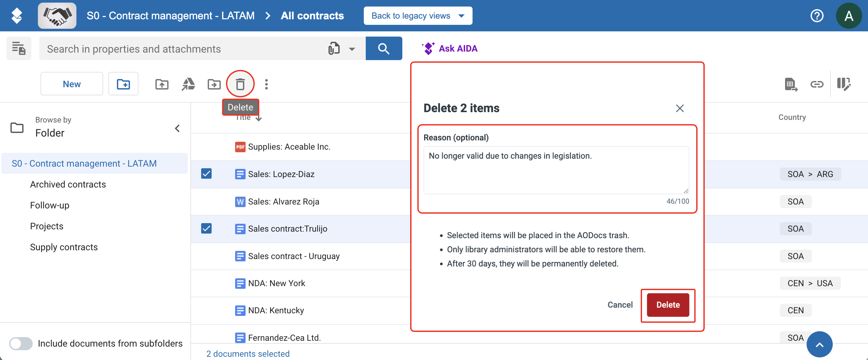
Task: Click the Word icon of Sales: Alvarez Roja
Action: point(240,202)
